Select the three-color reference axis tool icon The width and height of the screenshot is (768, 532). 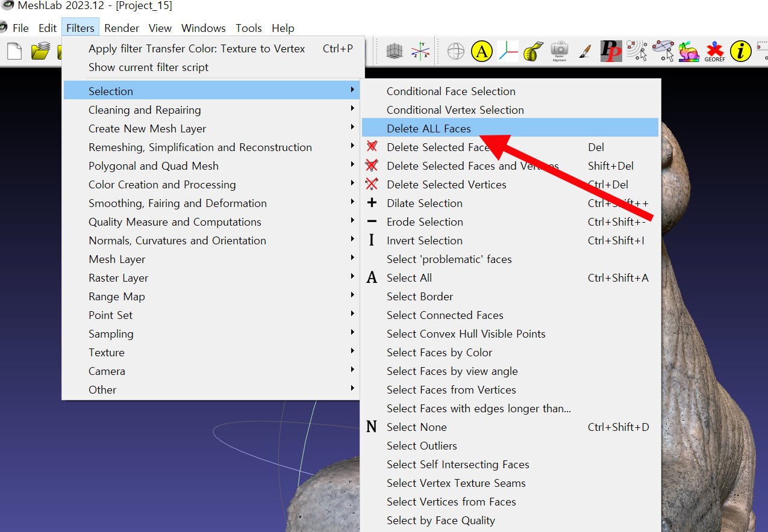coord(508,51)
